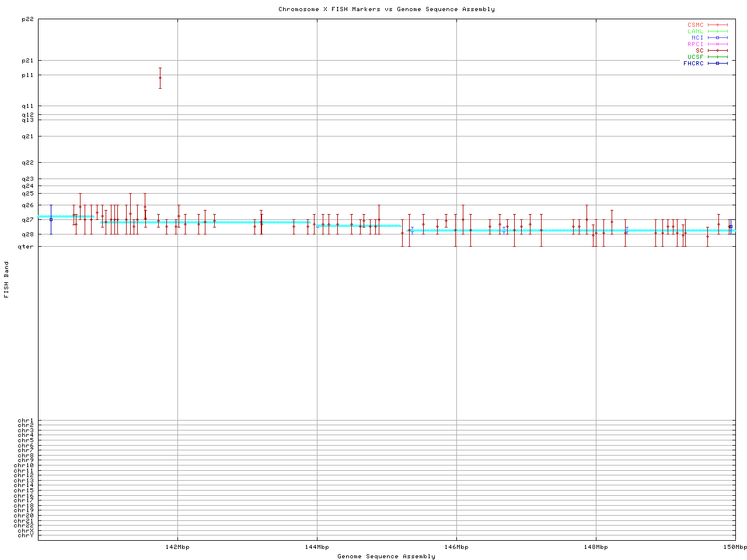Select the UCSF legend label
The image size is (747, 560).
pos(695,57)
